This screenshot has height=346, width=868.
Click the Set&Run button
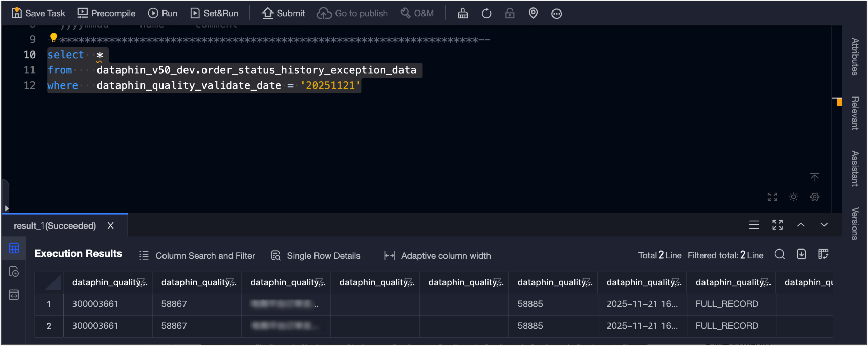(214, 13)
